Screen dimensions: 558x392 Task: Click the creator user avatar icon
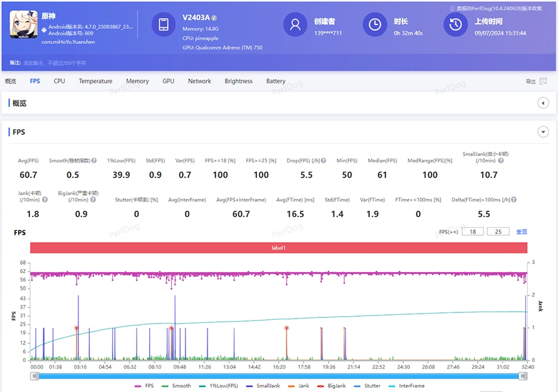[295, 24]
